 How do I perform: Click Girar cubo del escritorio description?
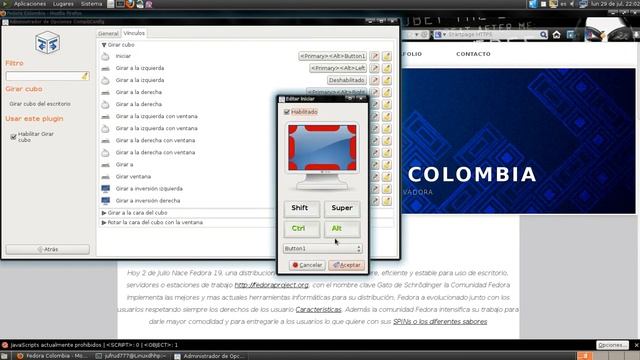pyautogui.click(x=40, y=104)
